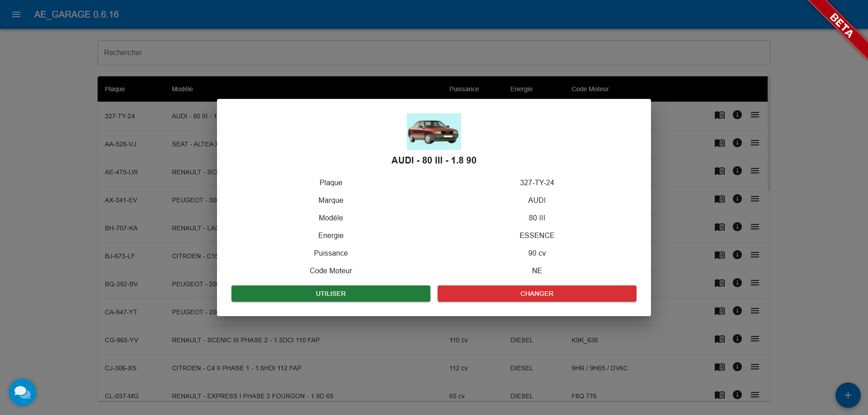Show info for BQ-392-BV row
The image size is (868, 415).
pyautogui.click(x=737, y=283)
